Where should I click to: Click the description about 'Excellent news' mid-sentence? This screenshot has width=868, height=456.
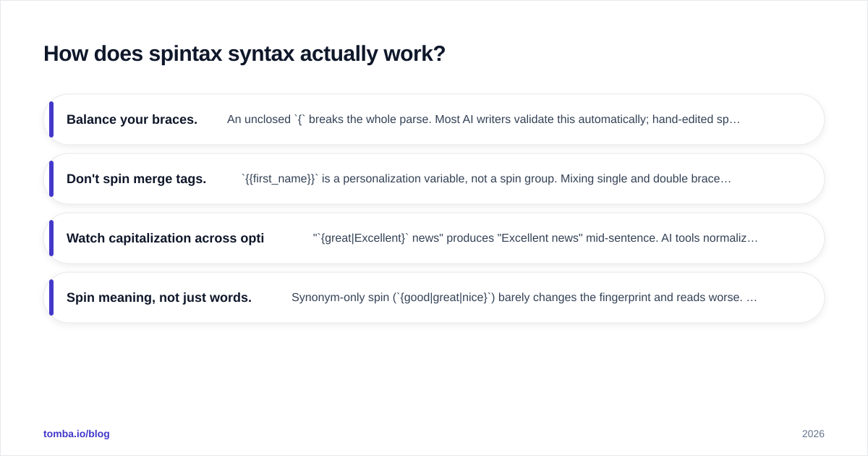pos(535,238)
